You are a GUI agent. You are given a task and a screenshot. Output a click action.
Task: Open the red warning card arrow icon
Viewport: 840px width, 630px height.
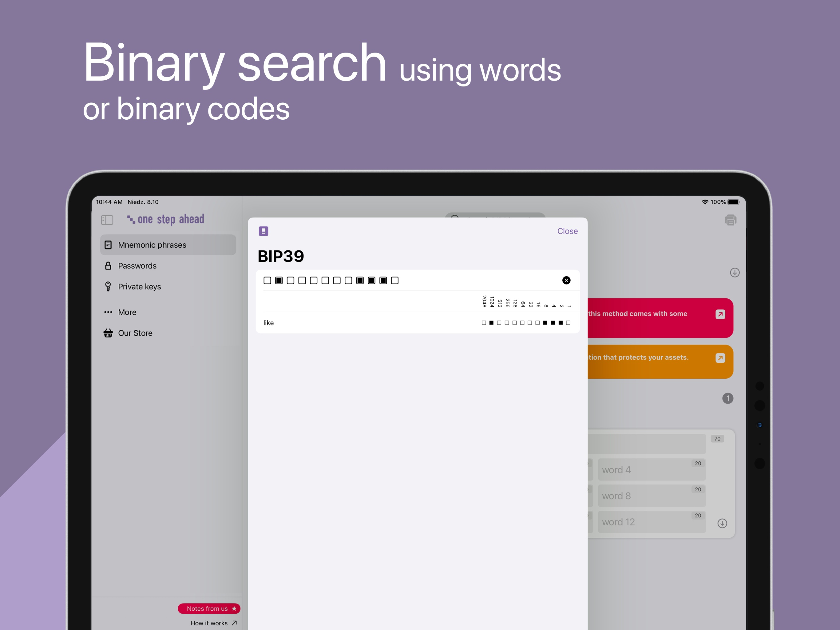(720, 314)
